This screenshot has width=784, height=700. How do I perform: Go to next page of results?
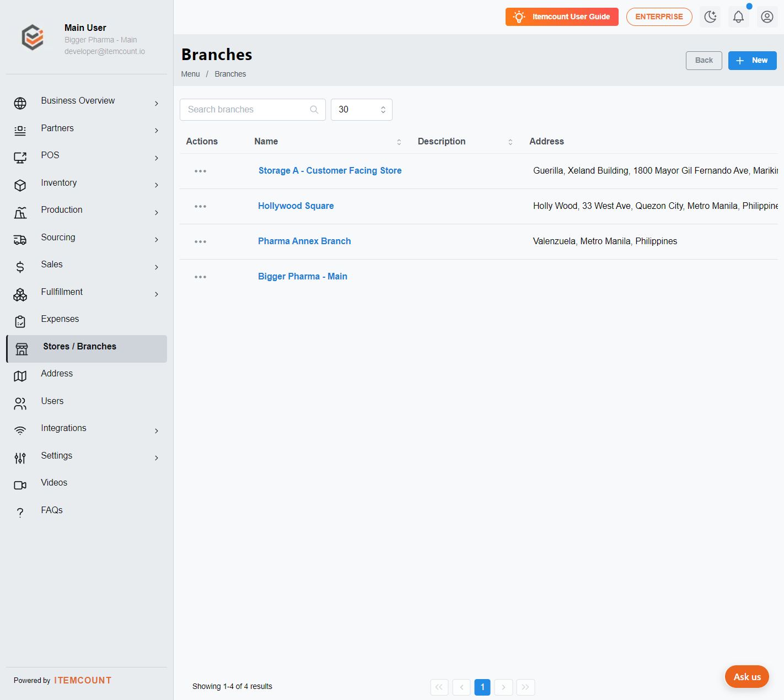tap(504, 687)
